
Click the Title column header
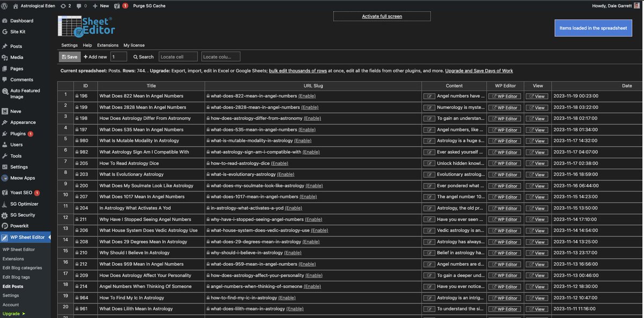(x=151, y=85)
